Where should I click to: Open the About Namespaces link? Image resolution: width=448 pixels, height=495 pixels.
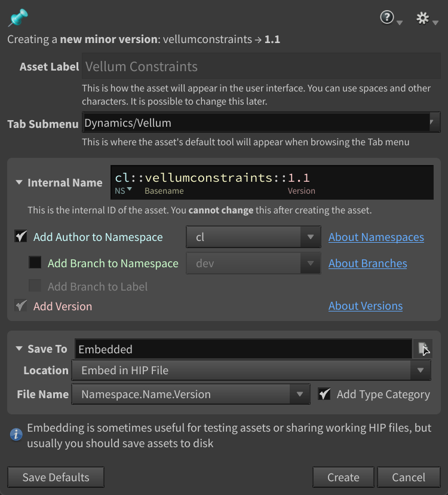pos(376,237)
